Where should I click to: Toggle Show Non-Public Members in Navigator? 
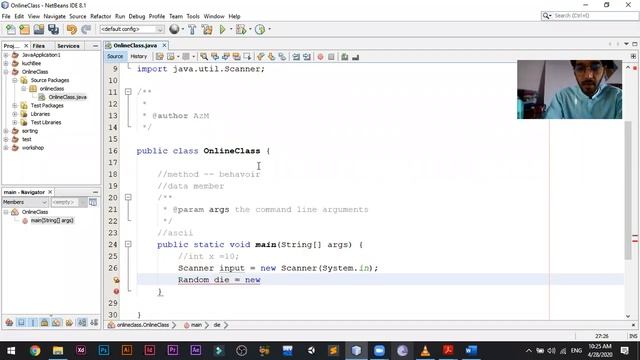click(44, 323)
